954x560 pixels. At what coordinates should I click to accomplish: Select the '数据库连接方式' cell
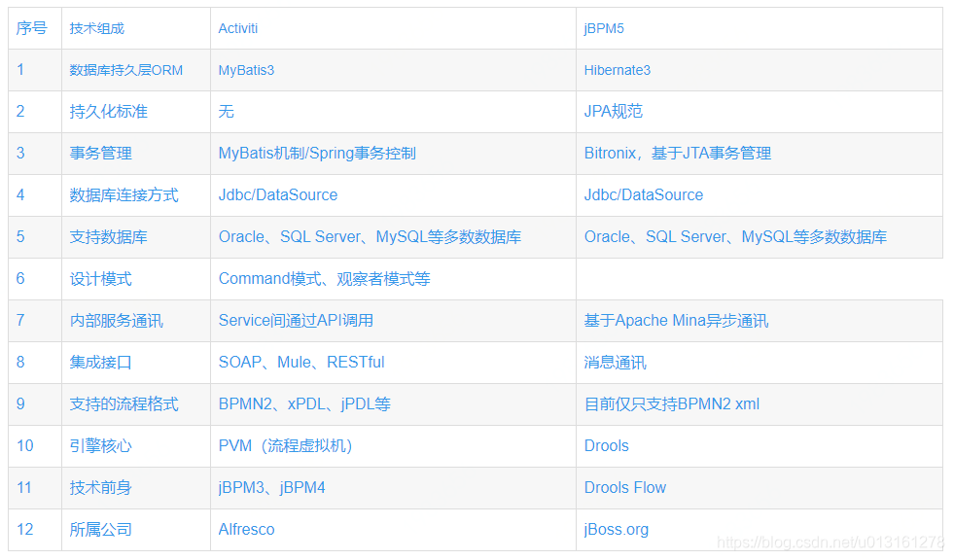pos(136,195)
